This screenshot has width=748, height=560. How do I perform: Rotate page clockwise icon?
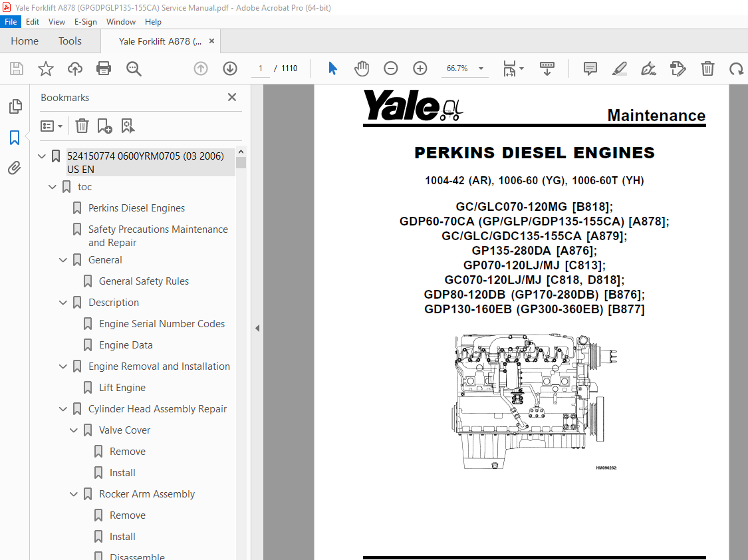point(736,69)
